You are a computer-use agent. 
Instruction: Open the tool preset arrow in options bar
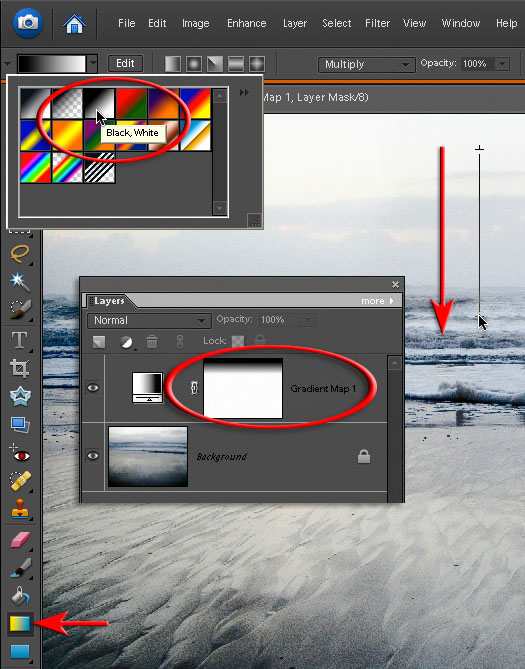8,64
